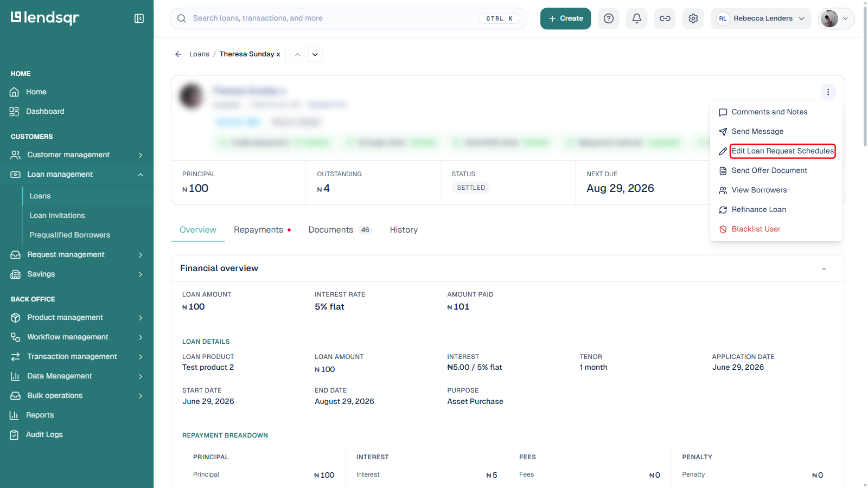868x488 pixels.
Task: Select Comments and Notes menu item
Action: click(x=776, y=112)
